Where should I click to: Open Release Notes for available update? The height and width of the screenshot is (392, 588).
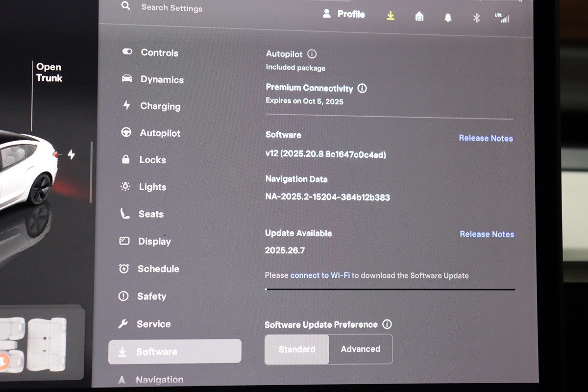487,234
